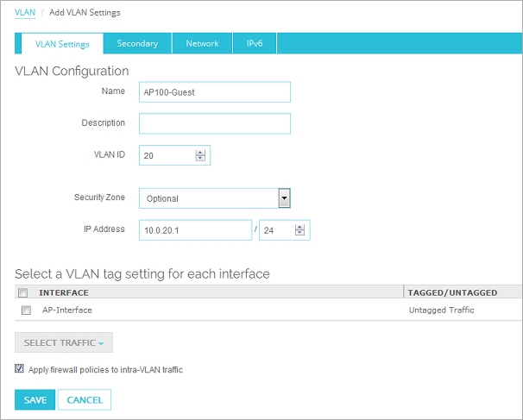
Task: Open the Network tab
Action: pyautogui.click(x=202, y=44)
